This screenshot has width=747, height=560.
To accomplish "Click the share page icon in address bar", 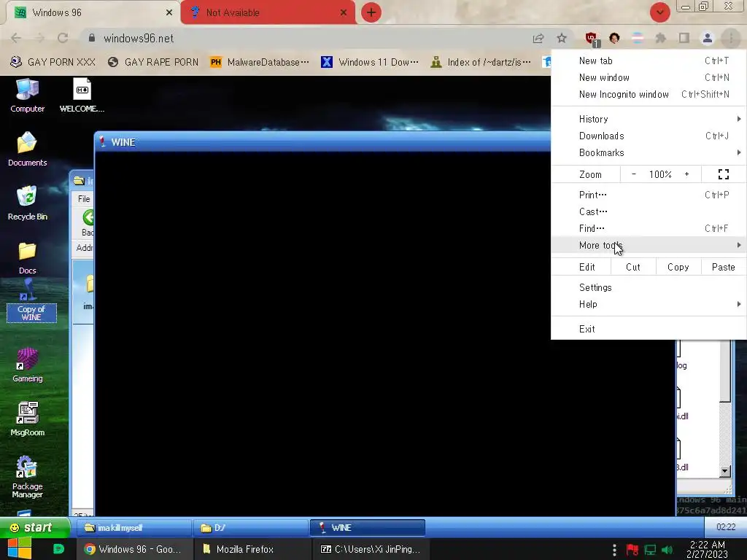I will click(x=538, y=38).
